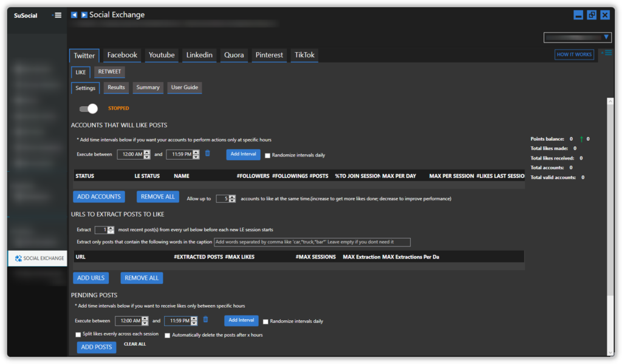Open the User Guide tab
The width and height of the screenshot is (622, 364).
click(x=185, y=87)
